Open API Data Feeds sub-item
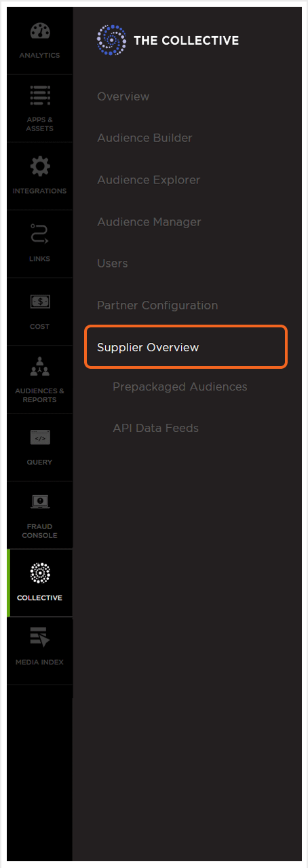The width and height of the screenshot is (308, 868). pyautogui.click(x=155, y=429)
